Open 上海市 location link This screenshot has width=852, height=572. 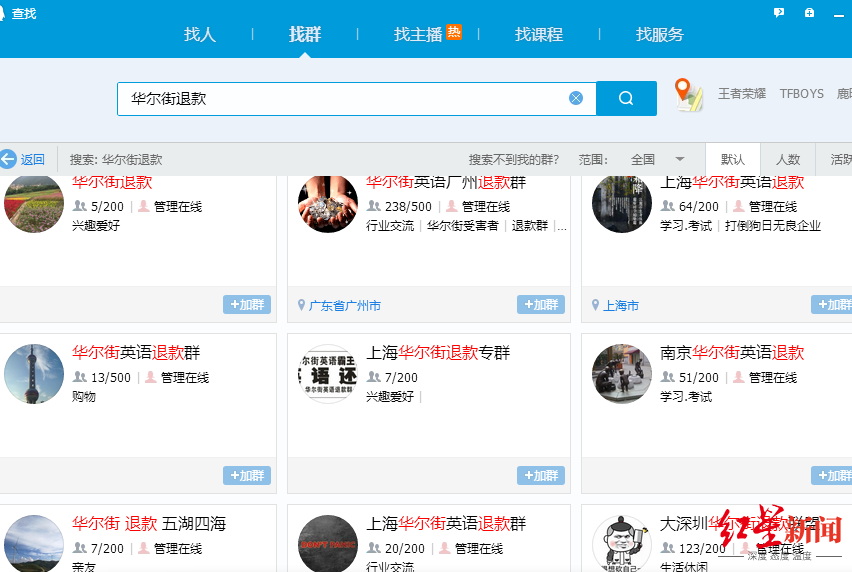click(621, 305)
